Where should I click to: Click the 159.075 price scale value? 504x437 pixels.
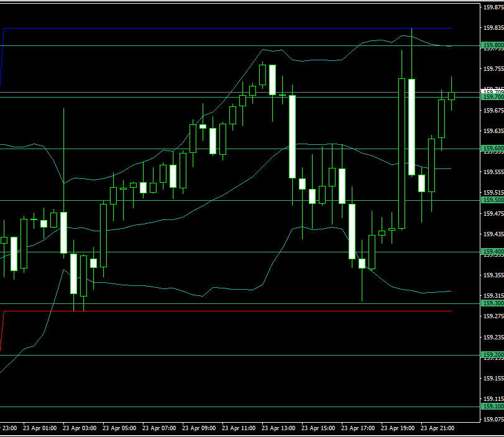[x=493, y=420]
